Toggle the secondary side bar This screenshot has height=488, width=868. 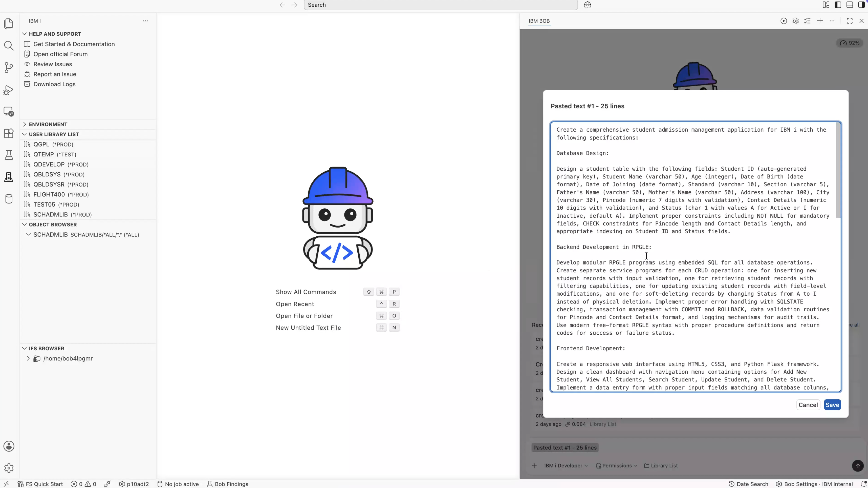[861, 5]
